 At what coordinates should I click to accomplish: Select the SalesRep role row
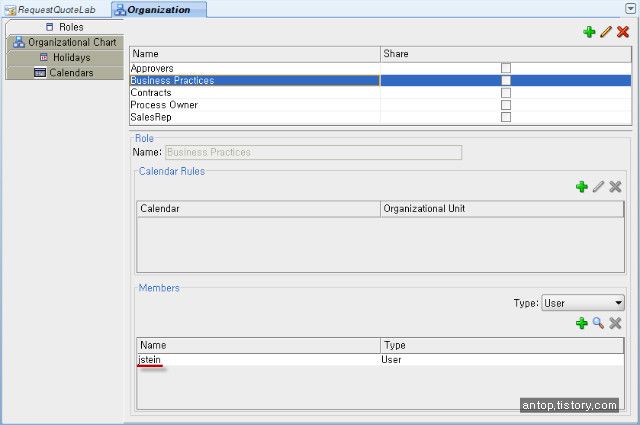click(380, 117)
